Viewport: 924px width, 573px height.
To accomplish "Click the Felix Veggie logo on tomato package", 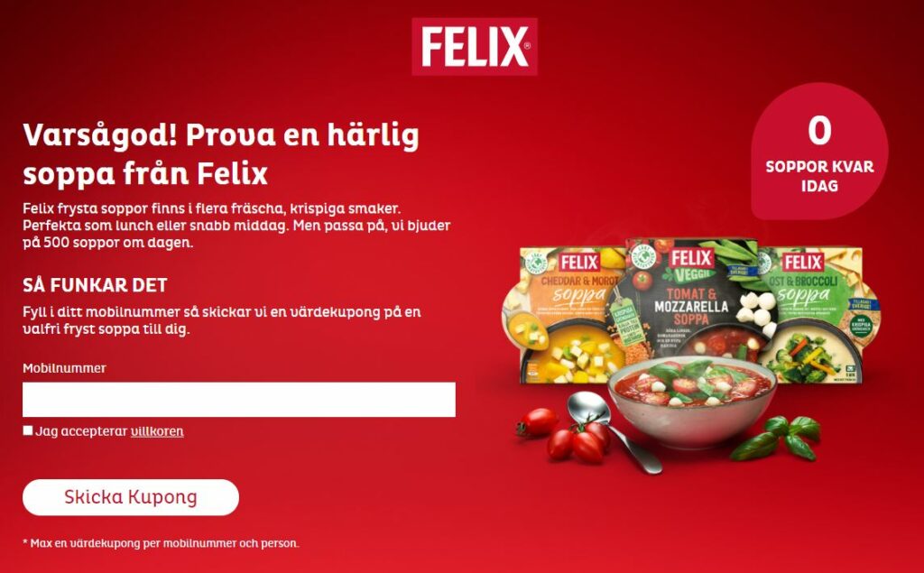I will 690,264.
